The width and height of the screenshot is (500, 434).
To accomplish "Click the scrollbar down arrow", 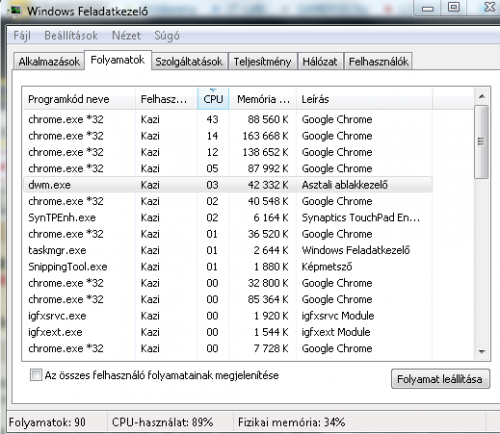I will click(482, 352).
